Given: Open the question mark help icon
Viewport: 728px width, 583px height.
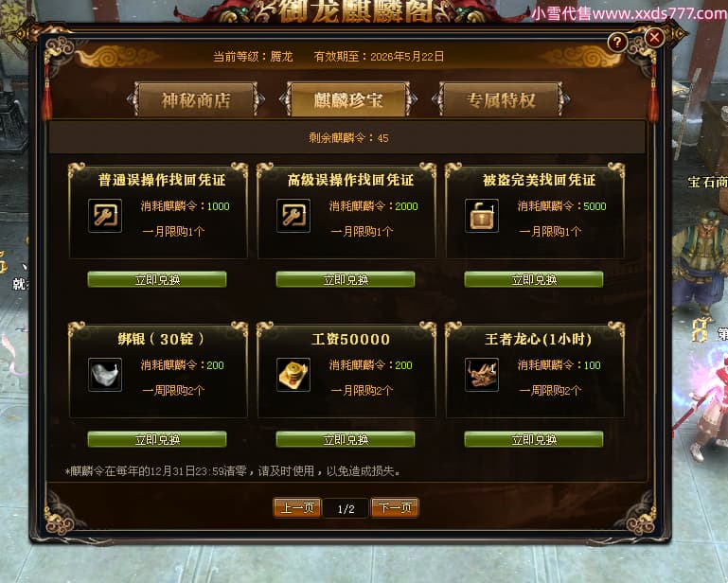Looking at the screenshot, I should (x=617, y=43).
